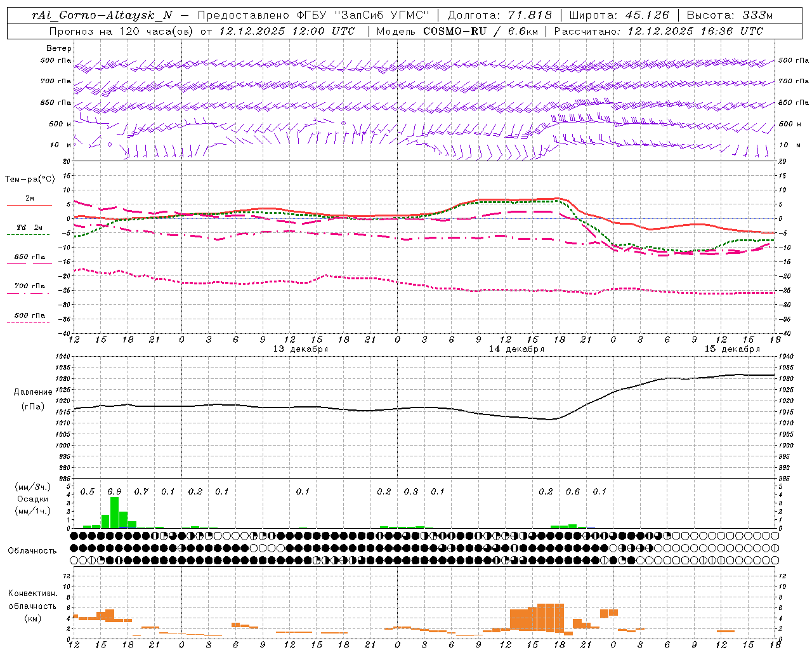
Task: Click the Осадки precipitation label
Action: tap(32, 499)
